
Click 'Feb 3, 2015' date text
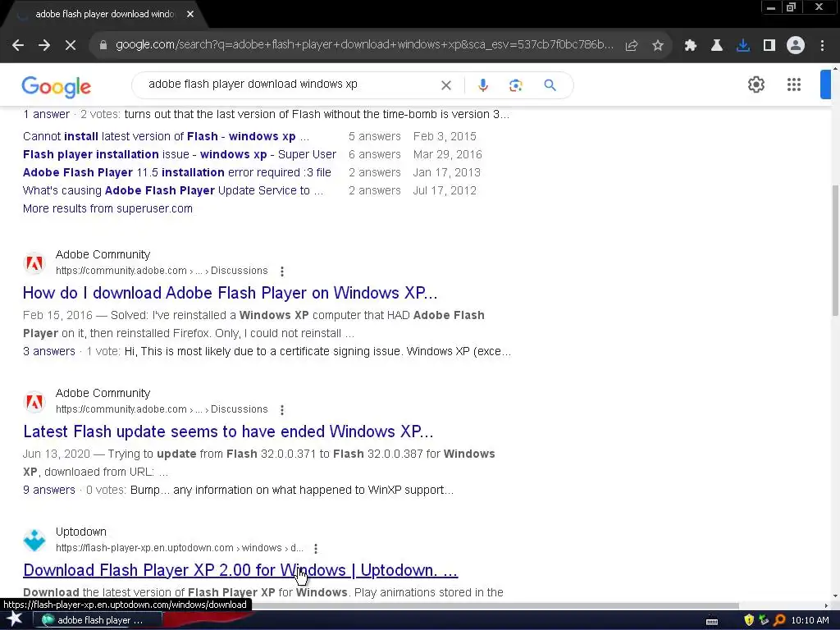click(445, 137)
